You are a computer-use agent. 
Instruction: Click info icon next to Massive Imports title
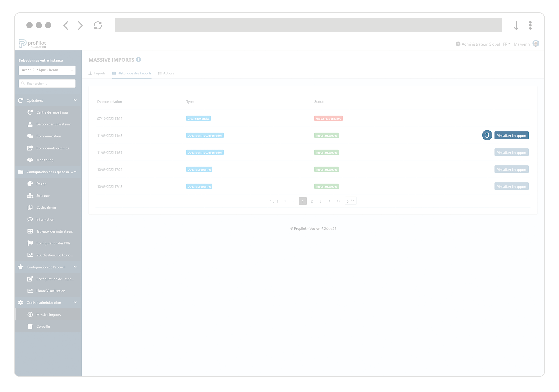138,59
